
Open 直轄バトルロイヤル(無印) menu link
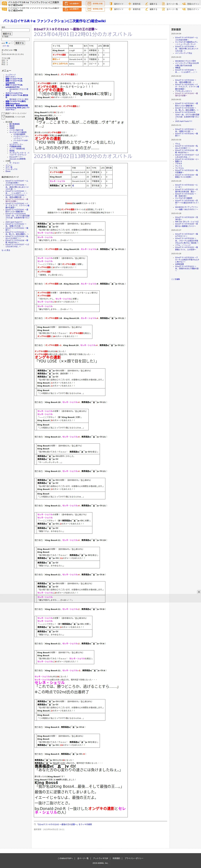[15, 101]
